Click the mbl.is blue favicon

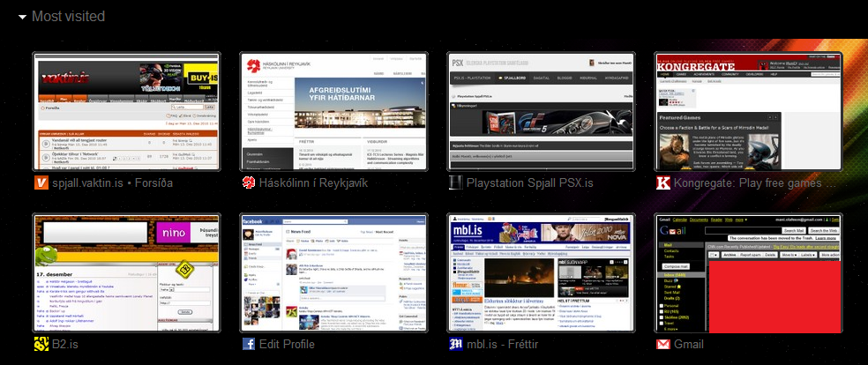pos(455,344)
